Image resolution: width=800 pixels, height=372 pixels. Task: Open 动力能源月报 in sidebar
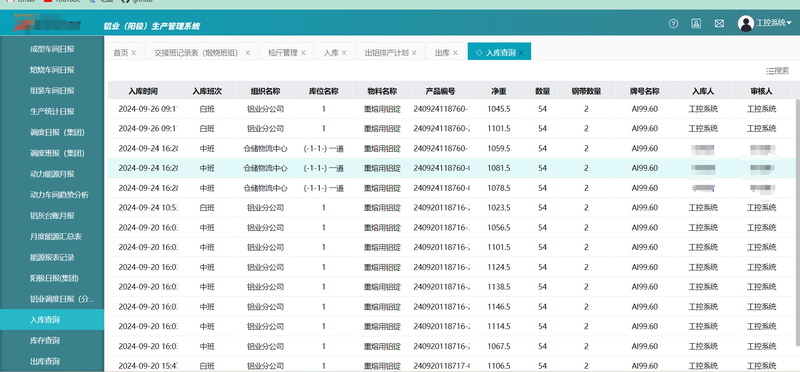[52, 174]
